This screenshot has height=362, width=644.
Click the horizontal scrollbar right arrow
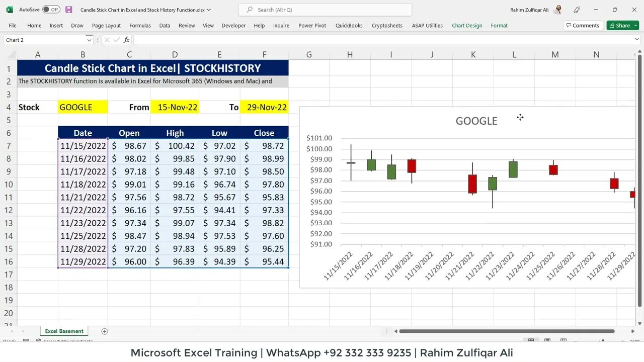[x=632, y=331]
